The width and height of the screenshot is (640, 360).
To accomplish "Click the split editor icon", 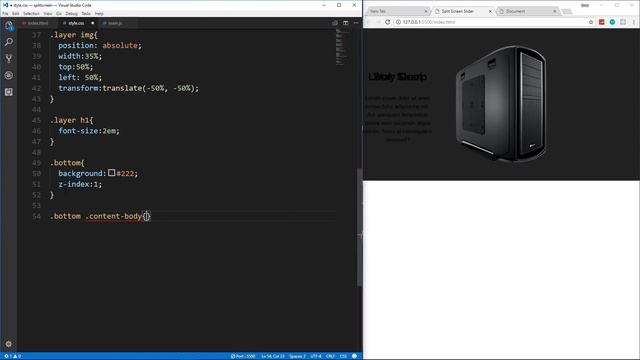I will click(x=345, y=23).
